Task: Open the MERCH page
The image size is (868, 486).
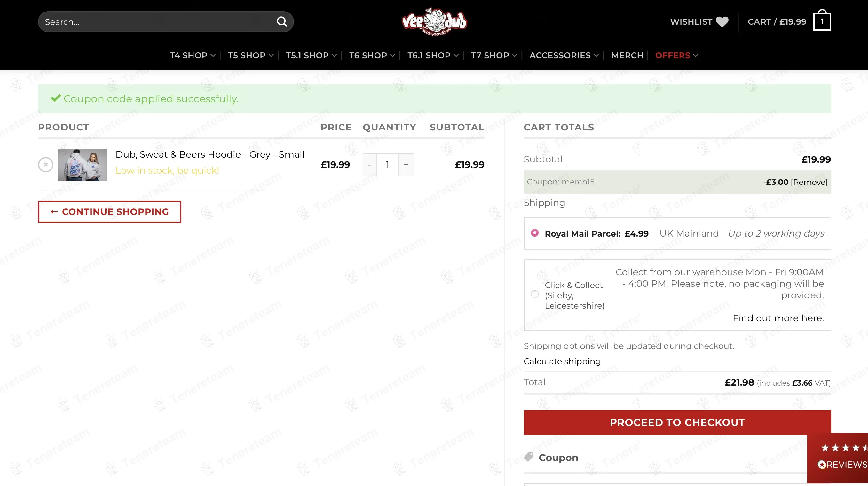Action: tap(627, 55)
